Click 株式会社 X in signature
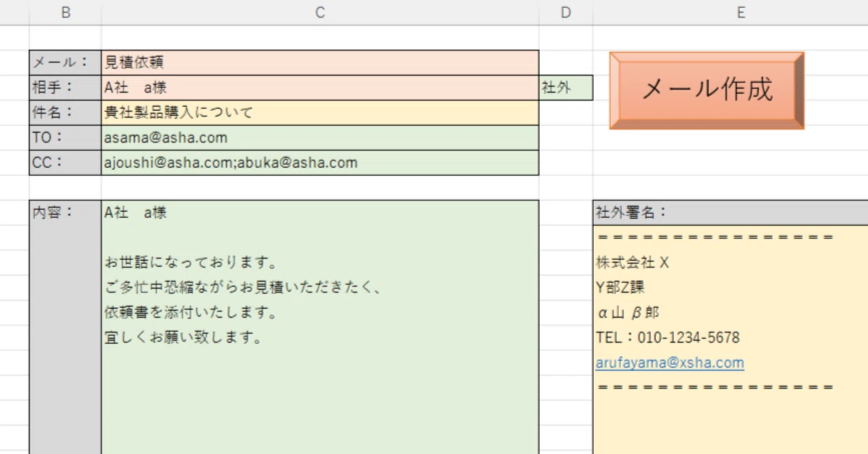This screenshot has height=454, width=868. [x=633, y=263]
